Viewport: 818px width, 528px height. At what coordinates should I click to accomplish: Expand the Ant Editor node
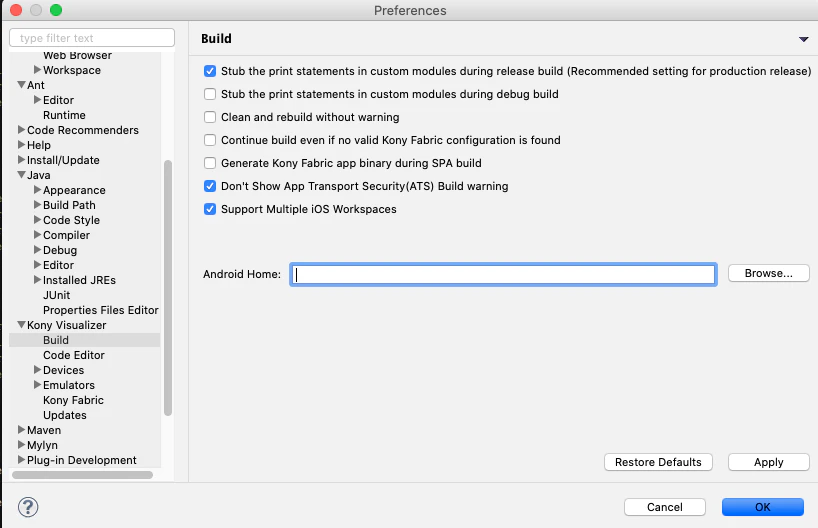(x=37, y=99)
